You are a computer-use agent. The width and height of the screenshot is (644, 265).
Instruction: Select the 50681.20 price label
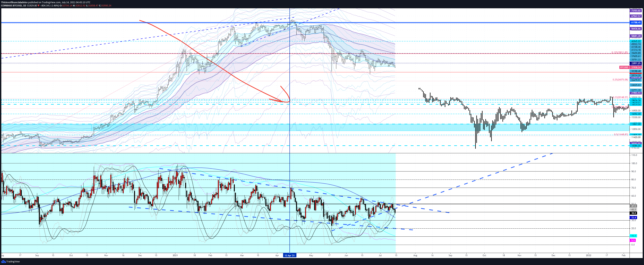tap(636, 36)
